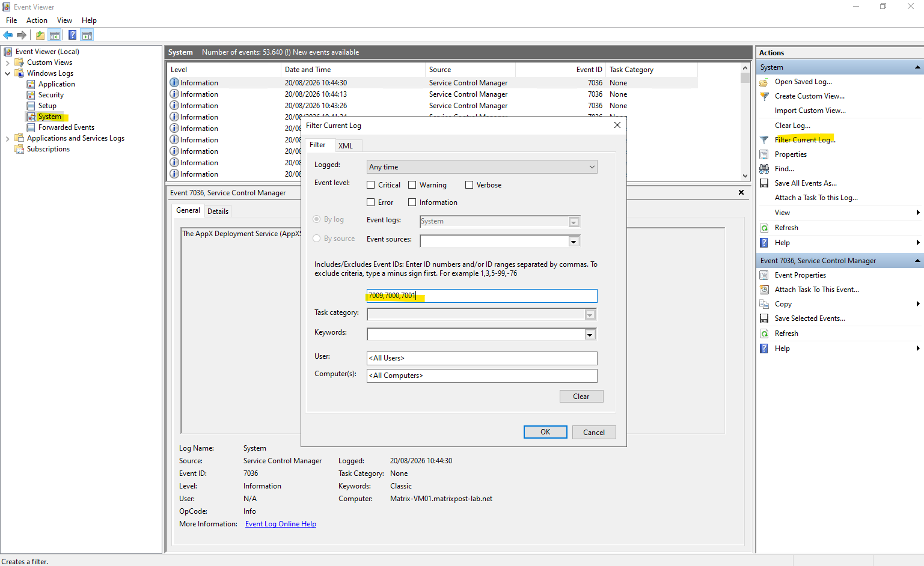Click Import Custom View action
Screen dimensions: 924x566
pos(810,111)
